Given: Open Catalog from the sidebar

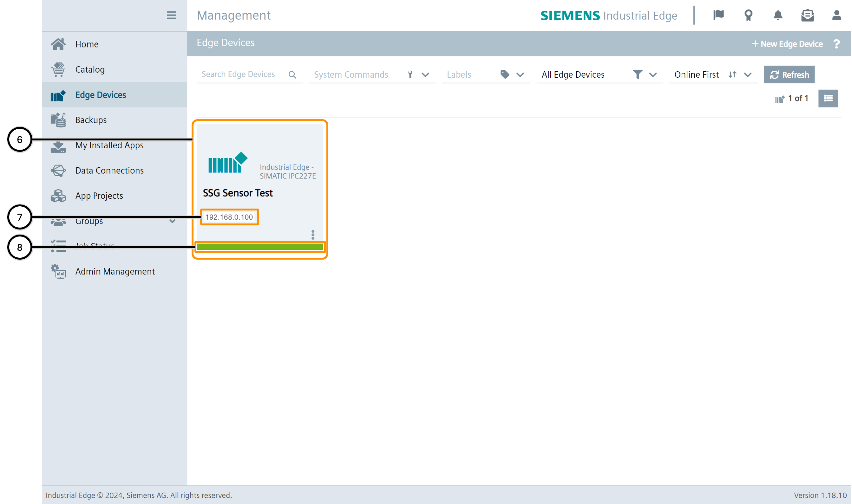Looking at the screenshot, I should point(90,70).
